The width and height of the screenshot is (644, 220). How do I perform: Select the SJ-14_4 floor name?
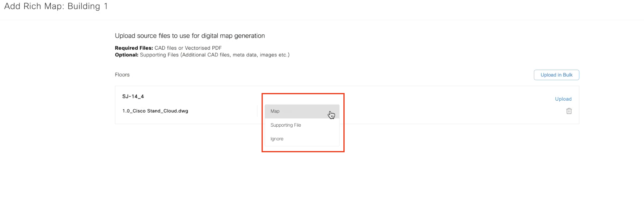tap(133, 96)
